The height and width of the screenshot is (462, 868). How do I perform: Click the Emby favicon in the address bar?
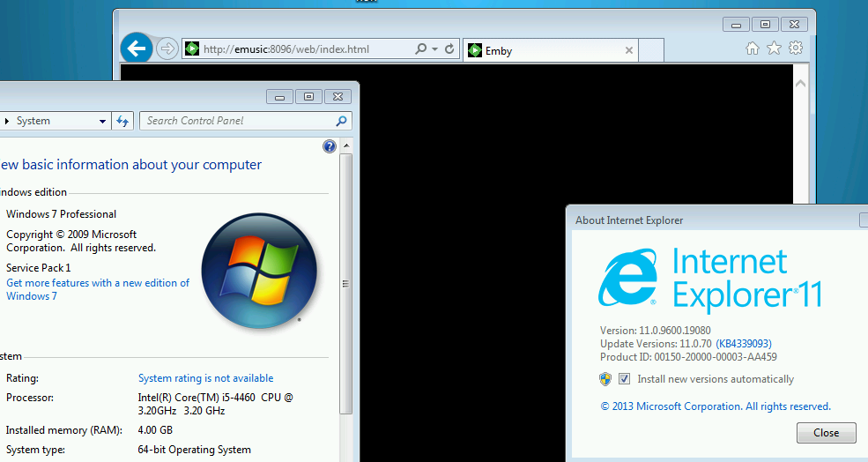click(191, 48)
